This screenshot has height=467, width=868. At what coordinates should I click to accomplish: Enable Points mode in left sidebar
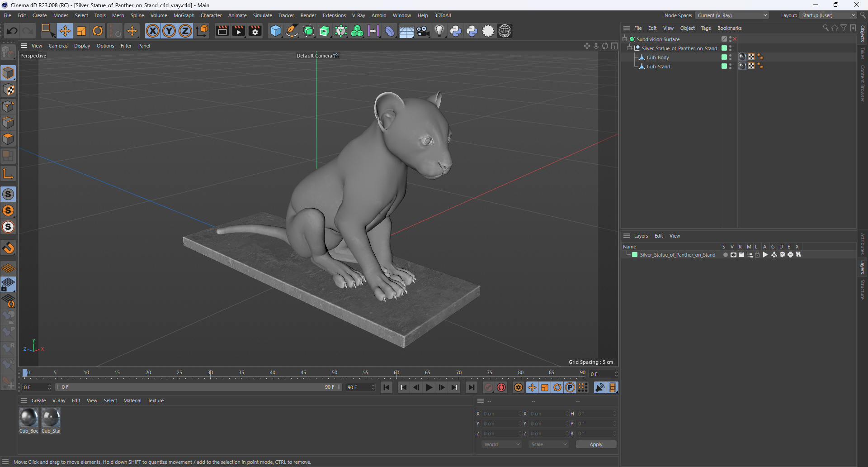pos(8,106)
